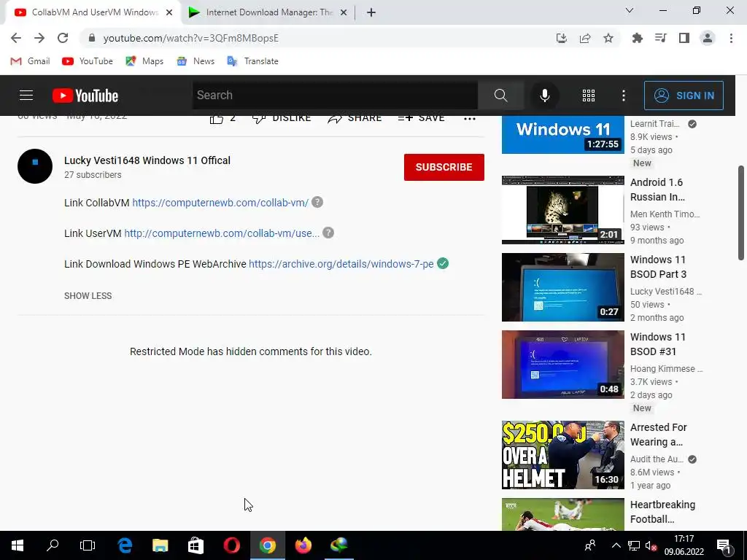This screenshot has width=747, height=560.
Task: Open the Windows Start menu
Action: (18, 545)
